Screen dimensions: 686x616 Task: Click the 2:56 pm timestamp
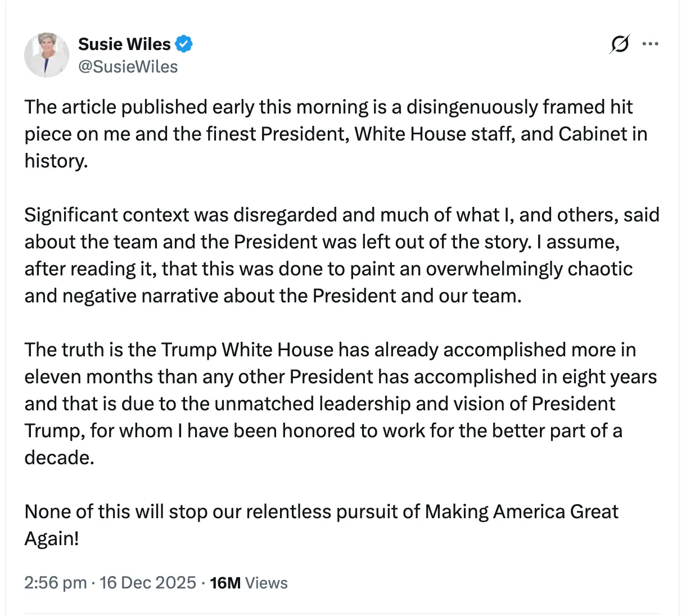coord(55,583)
